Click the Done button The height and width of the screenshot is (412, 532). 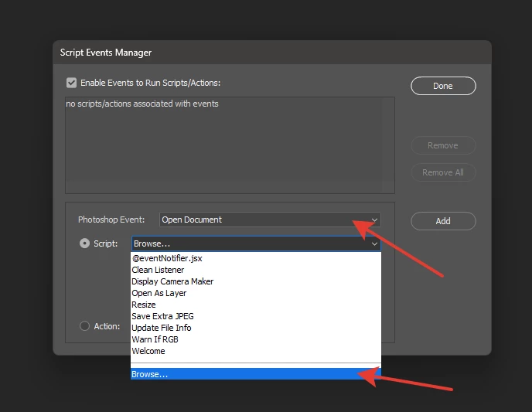click(x=443, y=86)
